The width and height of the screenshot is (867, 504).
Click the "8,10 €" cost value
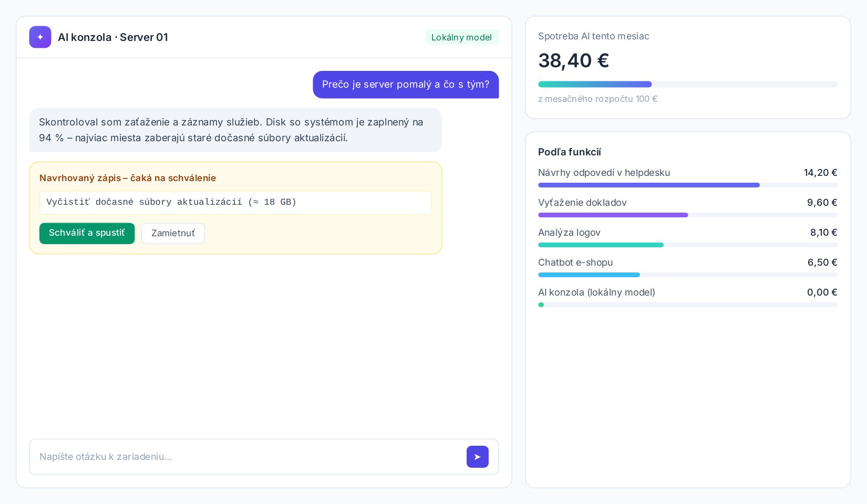click(x=823, y=233)
